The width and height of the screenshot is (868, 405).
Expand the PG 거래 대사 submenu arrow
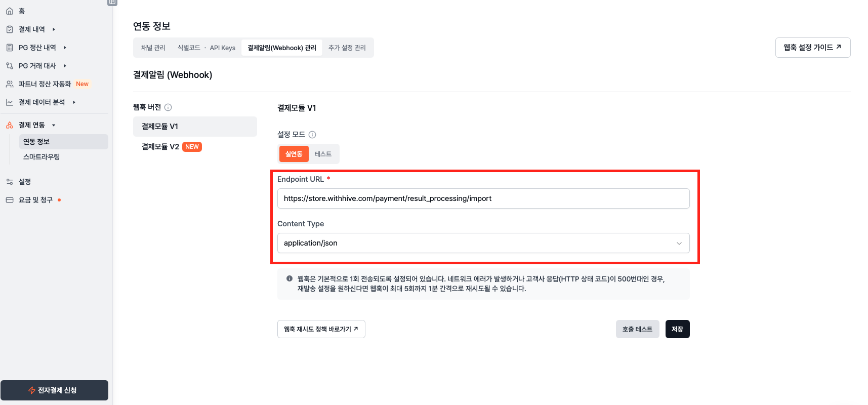pos(65,66)
